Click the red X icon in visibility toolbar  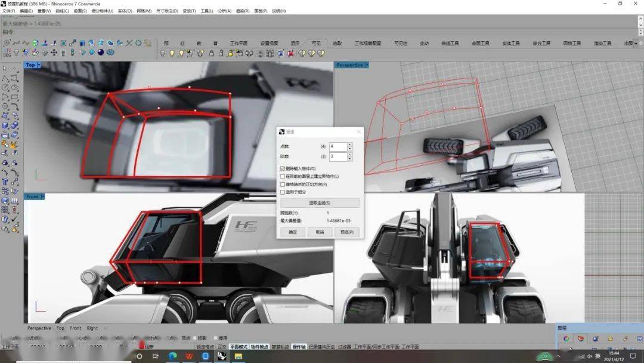[x=291, y=54]
